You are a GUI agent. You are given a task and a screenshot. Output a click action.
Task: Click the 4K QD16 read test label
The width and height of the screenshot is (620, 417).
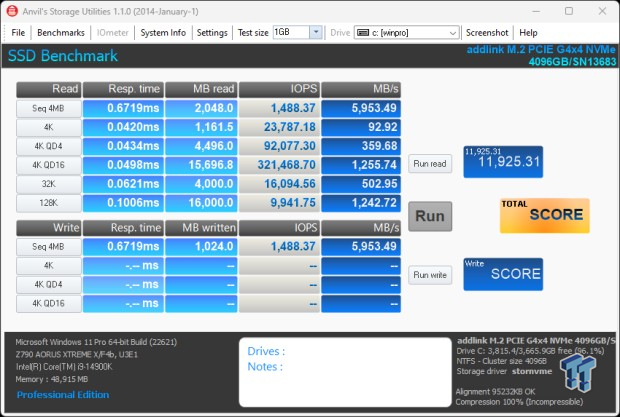pyautogui.click(x=49, y=164)
